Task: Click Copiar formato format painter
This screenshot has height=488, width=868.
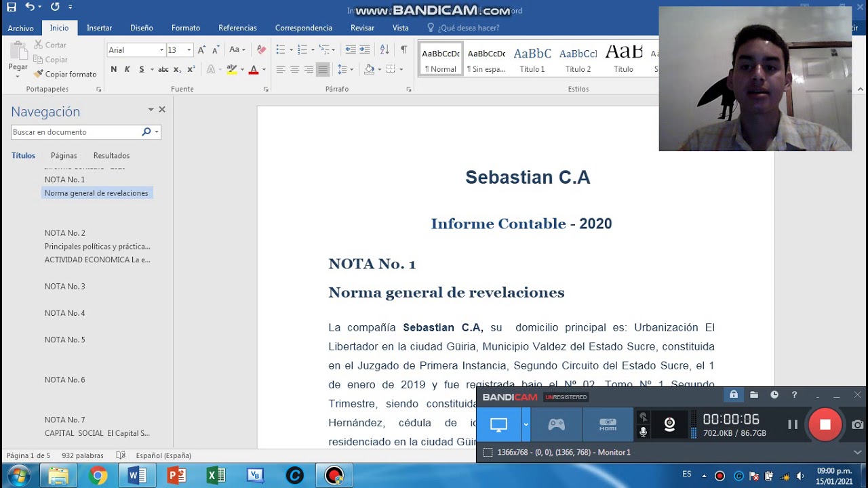Action: click(64, 74)
